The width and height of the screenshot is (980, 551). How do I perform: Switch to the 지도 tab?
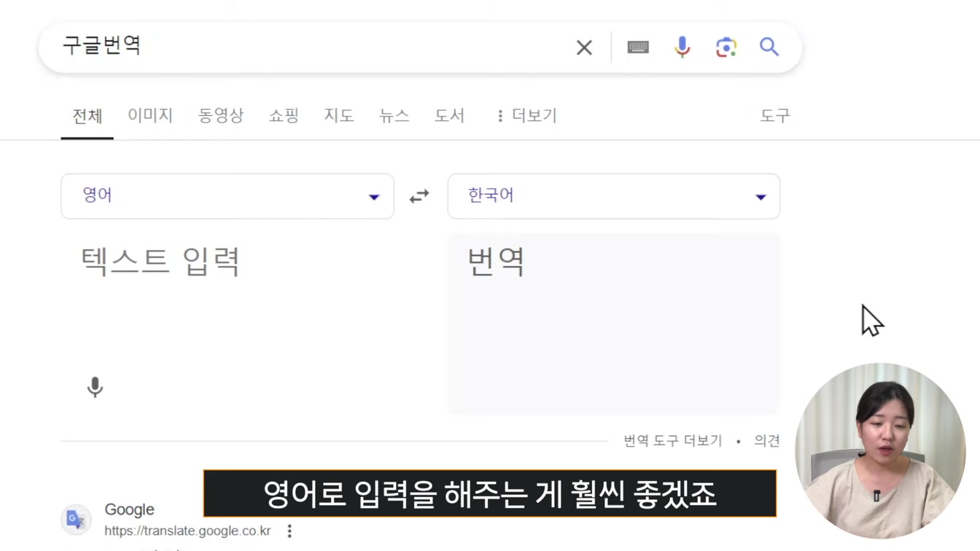pos(339,116)
